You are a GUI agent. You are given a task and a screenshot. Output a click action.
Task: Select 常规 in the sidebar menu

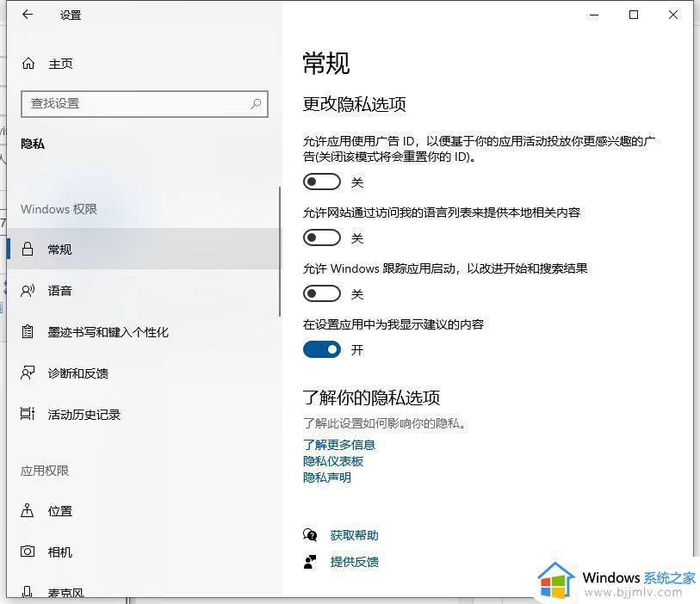pos(60,249)
